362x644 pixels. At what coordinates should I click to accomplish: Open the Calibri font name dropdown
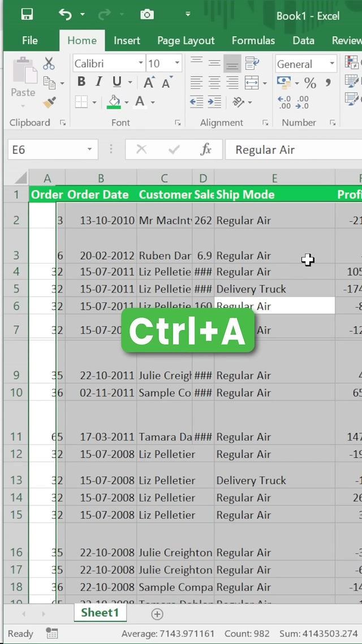(x=141, y=63)
